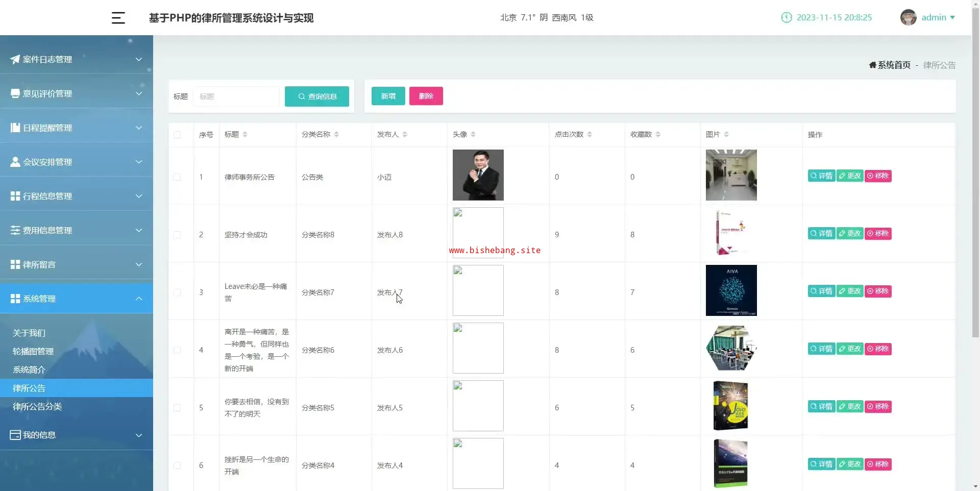Click 移除 for the 分类名称4 row

[878, 464]
